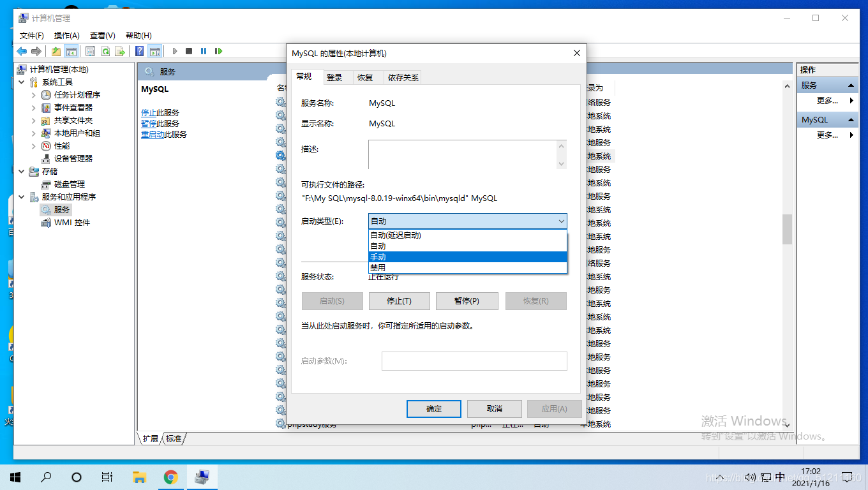Choose 禁用 in the startup type list
The width and height of the screenshot is (868, 490).
467,267
